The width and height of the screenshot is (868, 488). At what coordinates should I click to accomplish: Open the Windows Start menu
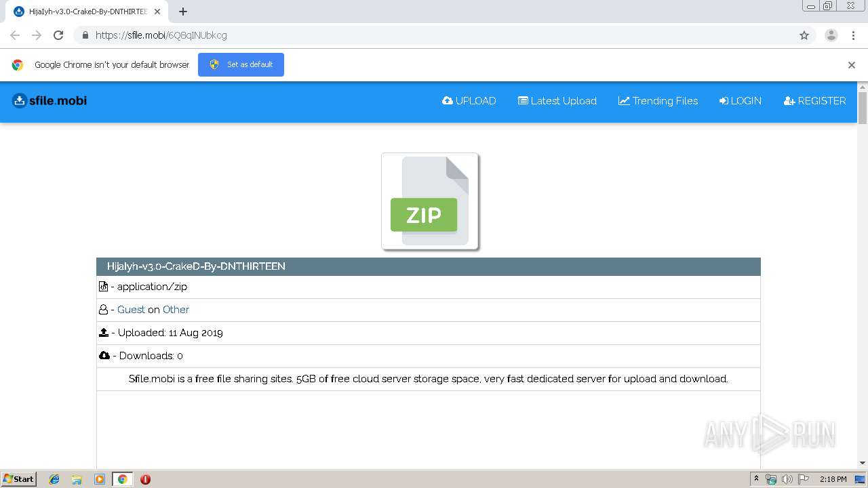click(19, 479)
